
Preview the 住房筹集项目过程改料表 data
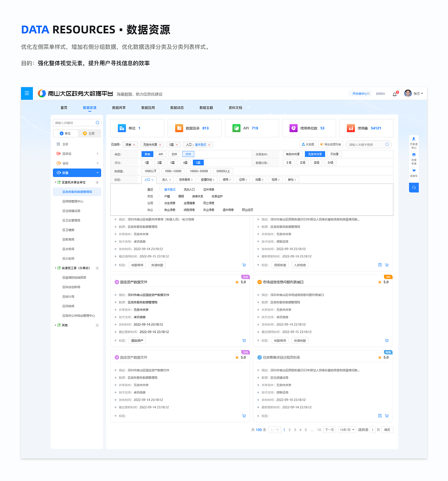click(x=380, y=416)
